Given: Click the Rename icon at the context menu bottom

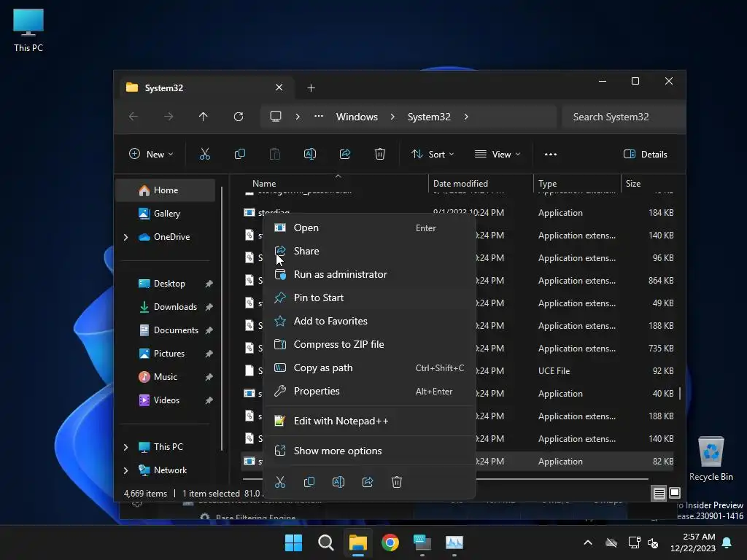Looking at the screenshot, I should click(338, 482).
